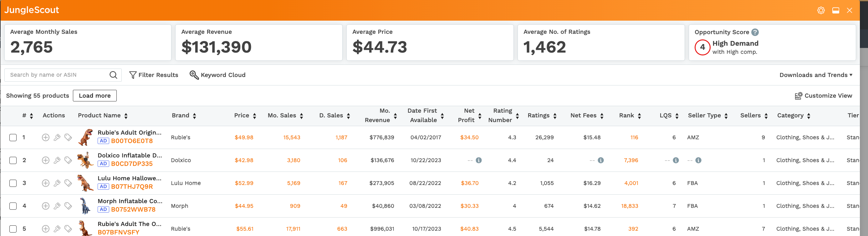Click plus icon for Morph Inflatable row
This screenshot has height=236, width=868.
click(x=45, y=206)
